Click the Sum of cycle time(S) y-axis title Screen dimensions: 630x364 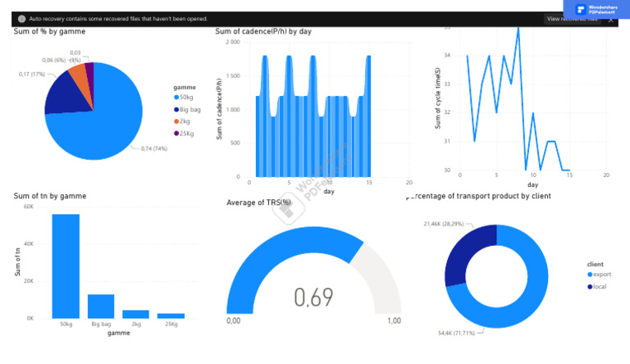(438, 98)
